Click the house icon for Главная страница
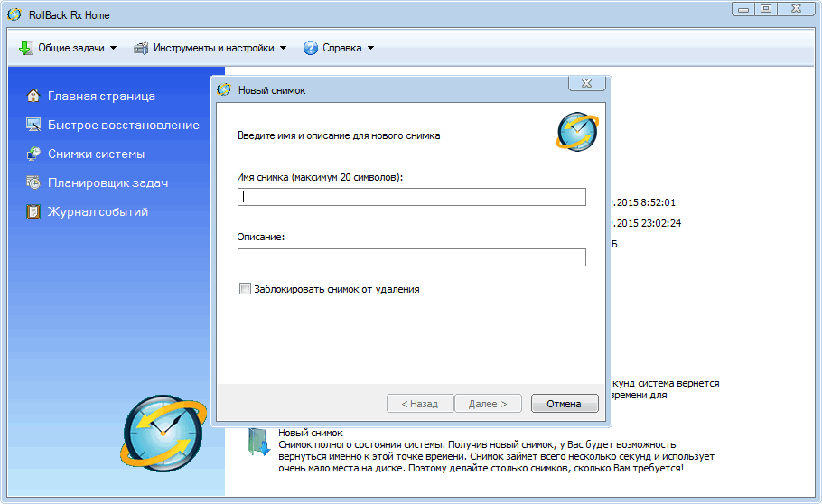Viewport: 822px width, 504px height. (x=33, y=96)
